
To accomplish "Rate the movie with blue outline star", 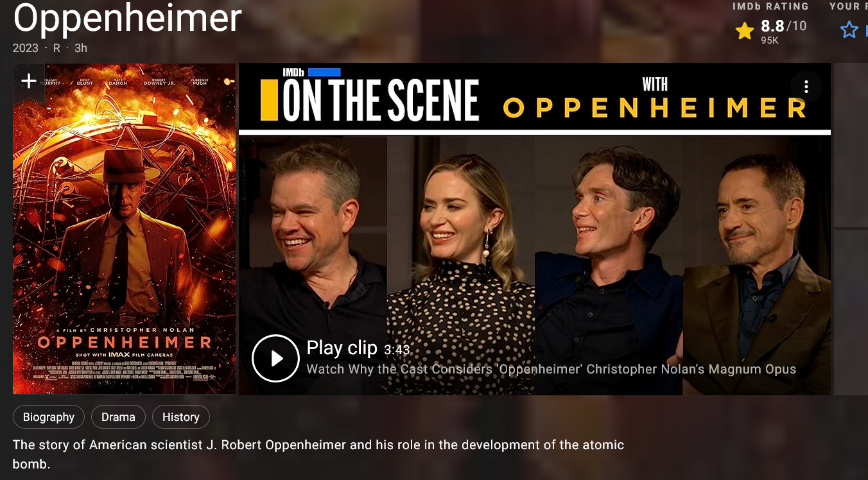I will [849, 30].
